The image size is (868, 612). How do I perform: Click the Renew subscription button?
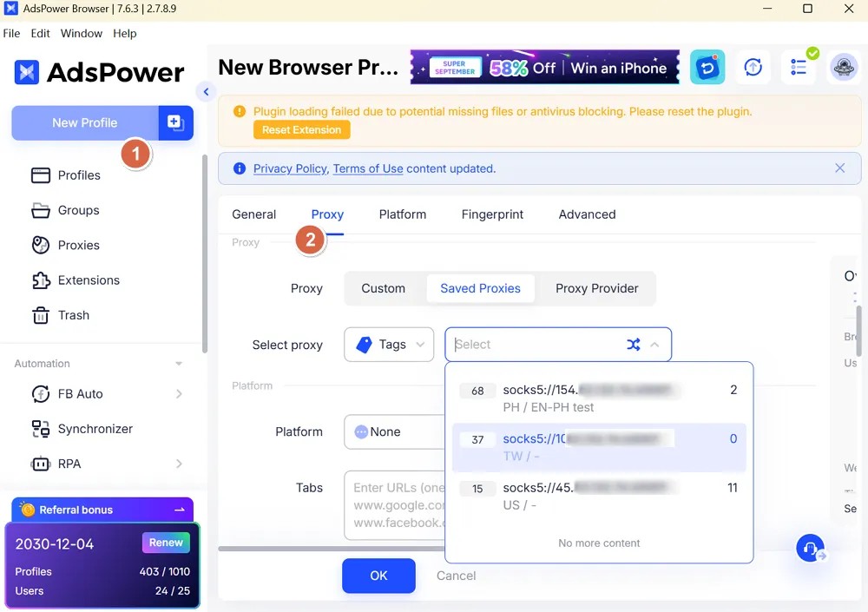coord(166,543)
